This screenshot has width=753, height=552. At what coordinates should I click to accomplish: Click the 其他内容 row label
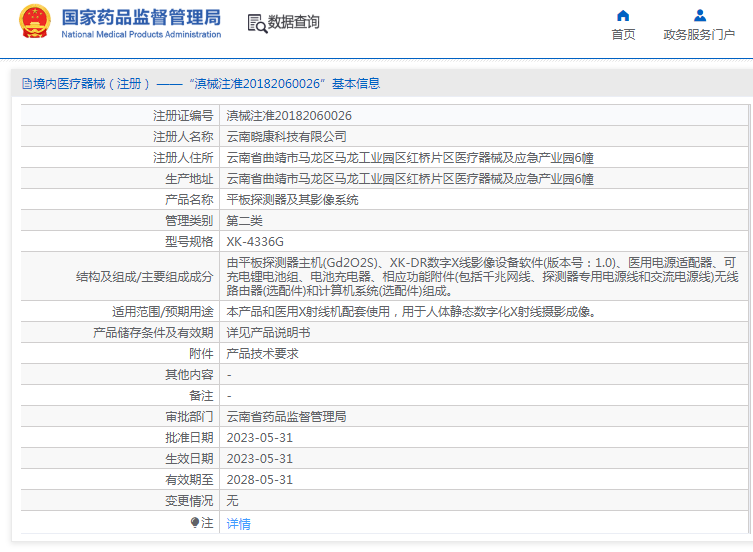click(189, 375)
